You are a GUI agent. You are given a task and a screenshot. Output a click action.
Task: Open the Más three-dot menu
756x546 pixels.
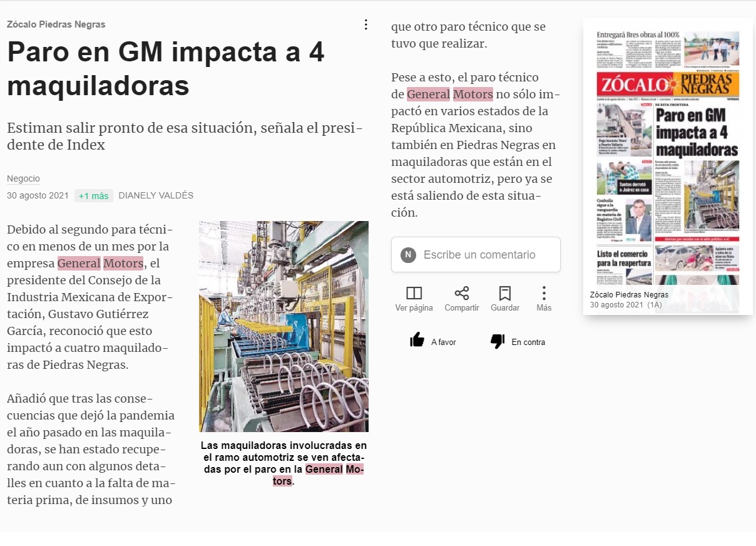544,293
